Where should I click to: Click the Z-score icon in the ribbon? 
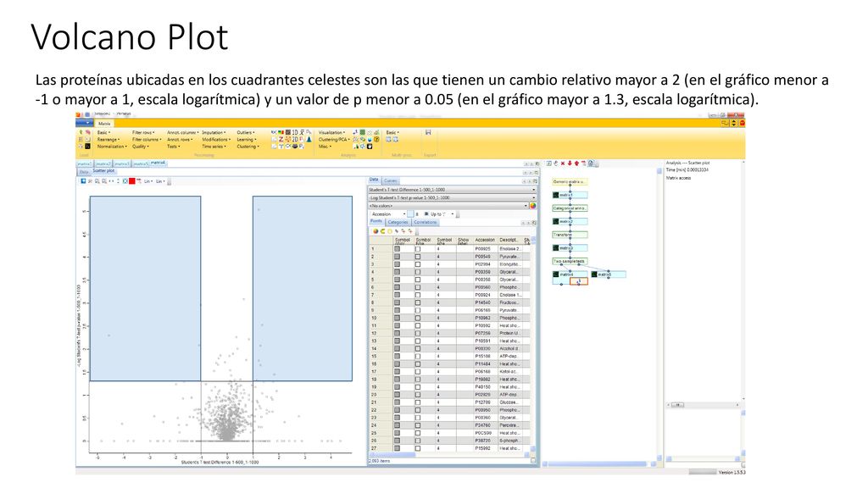click(x=281, y=140)
